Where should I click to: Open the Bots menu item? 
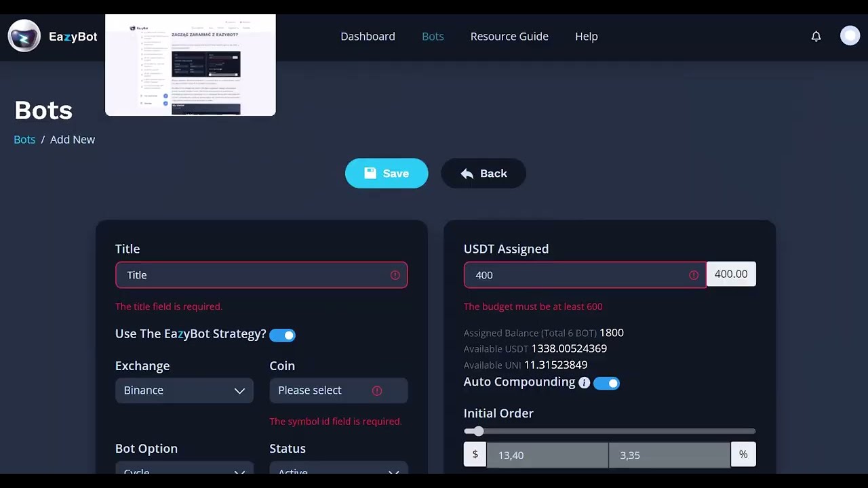433,37
